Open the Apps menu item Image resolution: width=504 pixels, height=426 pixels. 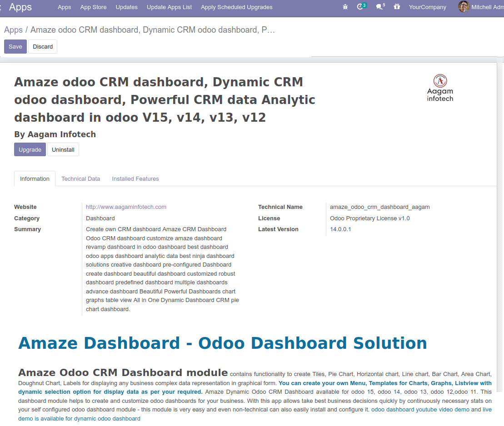click(x=64, y=7)
